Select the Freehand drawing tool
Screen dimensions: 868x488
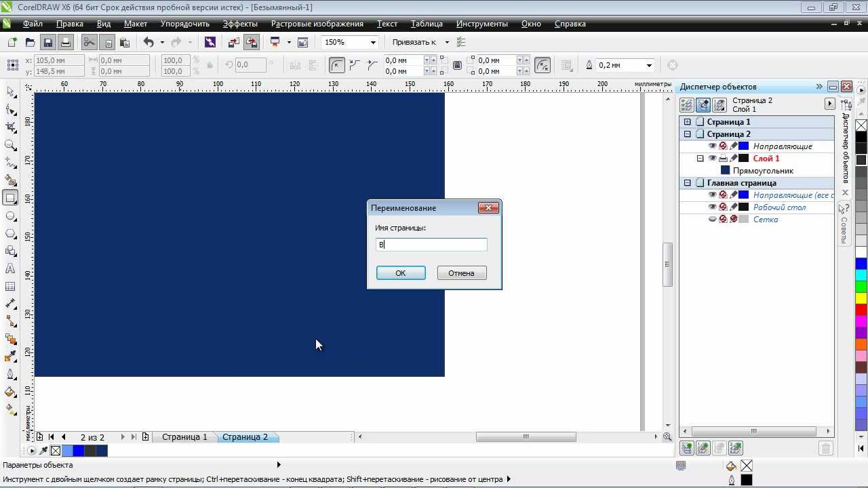tap(10, 163)
